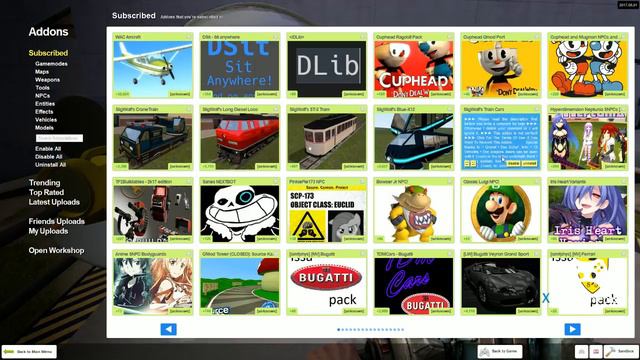Filter subscribed addons by Weapons
The height and width of the screenshot is (360, 640).
(47, 80)
